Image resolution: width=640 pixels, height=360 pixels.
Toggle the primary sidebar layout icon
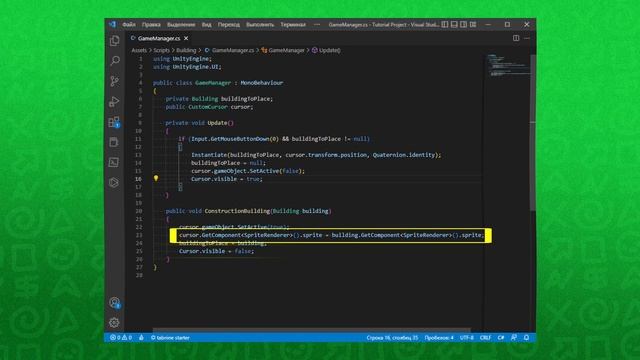point(445,24)
